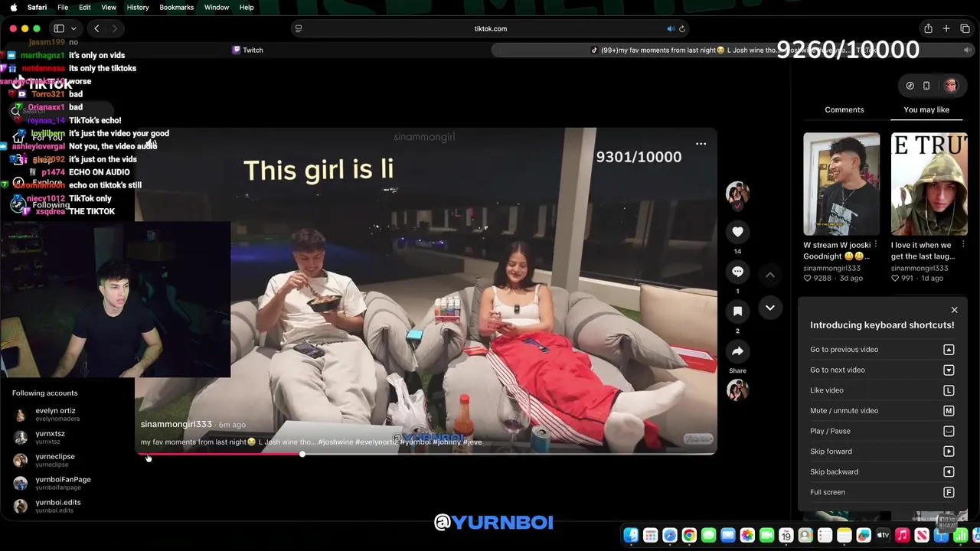Click the video progress bar handle

point(302,454)
